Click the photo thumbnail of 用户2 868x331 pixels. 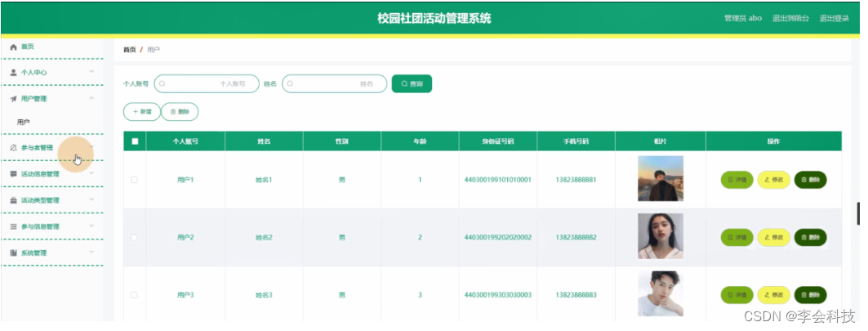click(661, 236)
